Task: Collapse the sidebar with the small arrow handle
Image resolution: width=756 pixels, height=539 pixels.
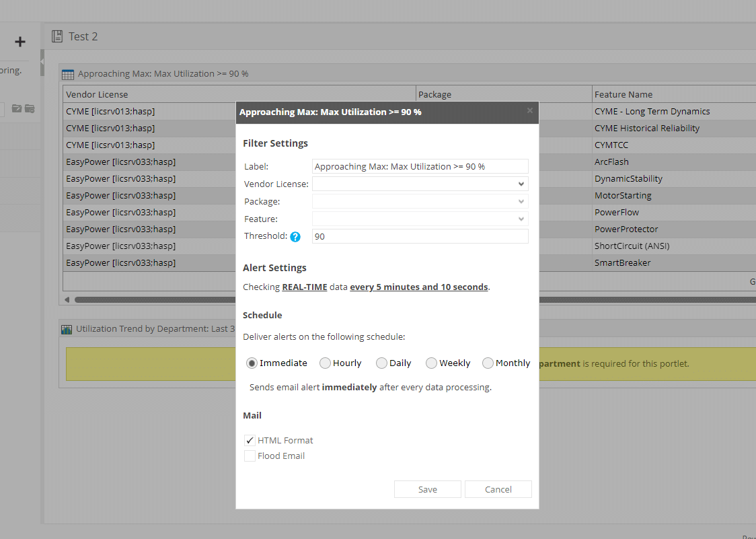Action: click(x=42, y=62)
